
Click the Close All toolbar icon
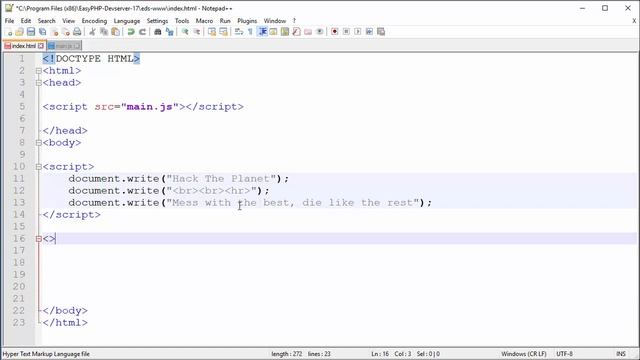click(x=65, y=32)
